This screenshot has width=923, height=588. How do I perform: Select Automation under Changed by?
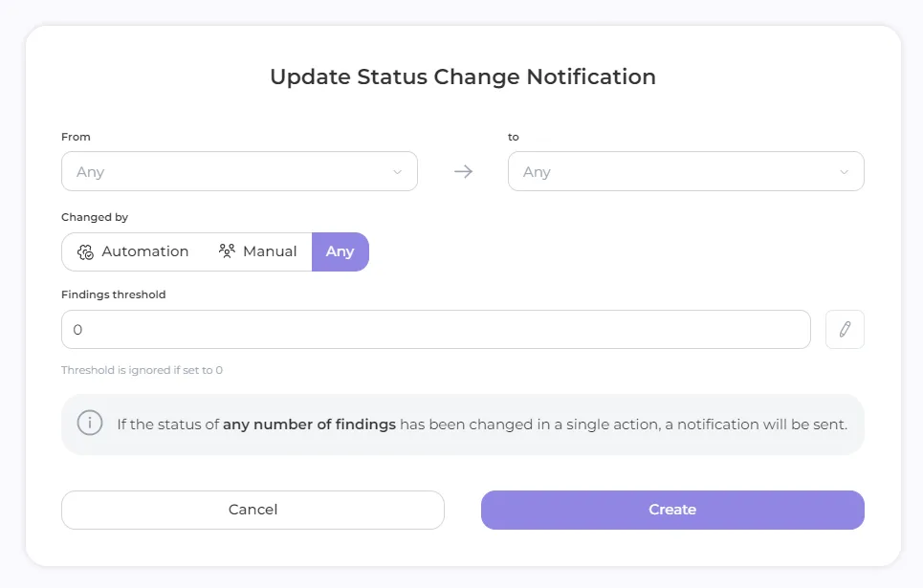pos(133,251)
